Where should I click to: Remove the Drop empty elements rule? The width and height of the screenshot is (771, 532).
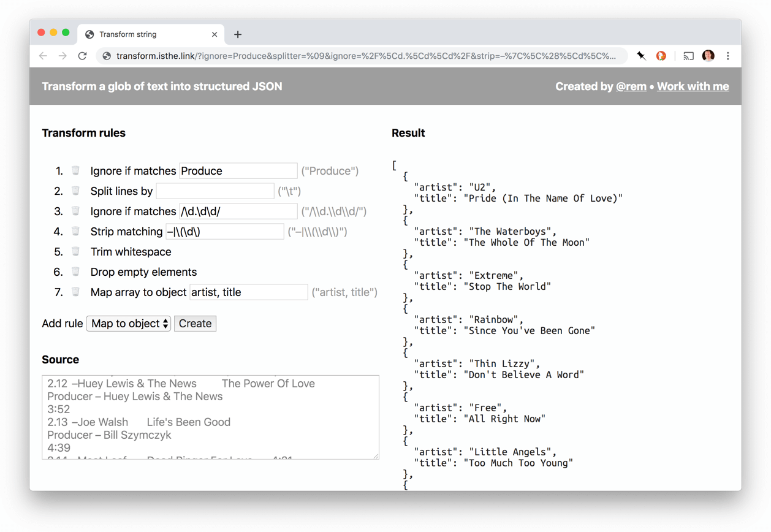tap(75, 272)
